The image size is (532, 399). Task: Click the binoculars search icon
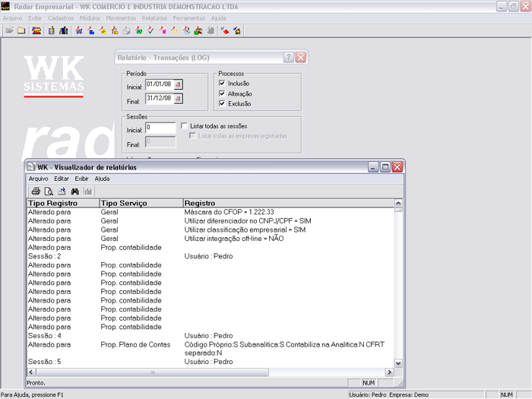pyautogui.click(x=74, y=191)
